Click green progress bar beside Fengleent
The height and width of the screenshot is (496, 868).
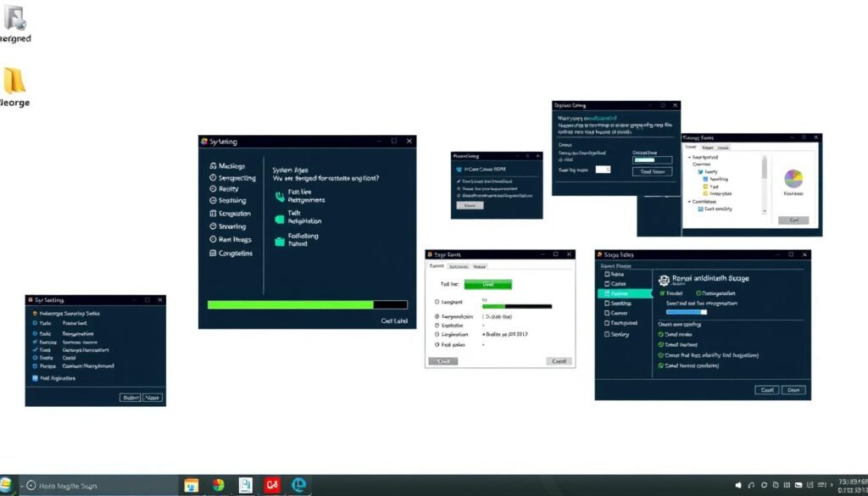pos(516,306)
